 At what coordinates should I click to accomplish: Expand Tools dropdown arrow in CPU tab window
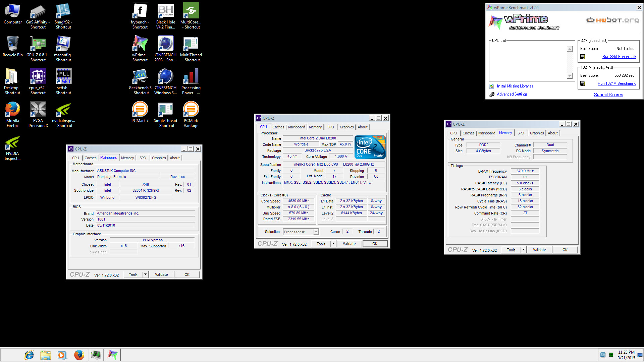[333, 244]
